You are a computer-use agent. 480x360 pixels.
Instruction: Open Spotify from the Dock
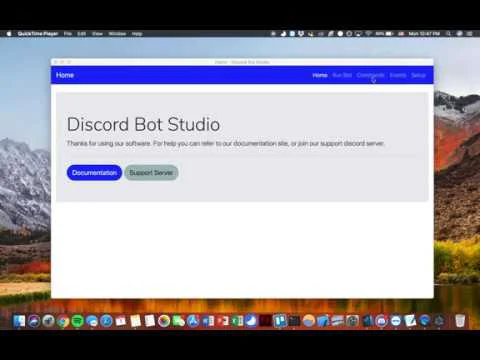click(77, 321)
